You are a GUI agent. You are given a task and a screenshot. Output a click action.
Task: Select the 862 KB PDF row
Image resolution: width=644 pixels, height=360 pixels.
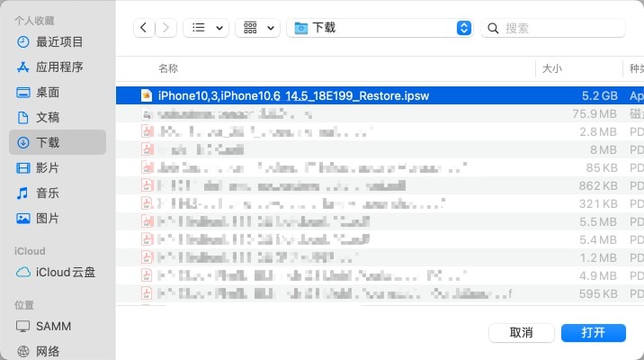point(380,185)
